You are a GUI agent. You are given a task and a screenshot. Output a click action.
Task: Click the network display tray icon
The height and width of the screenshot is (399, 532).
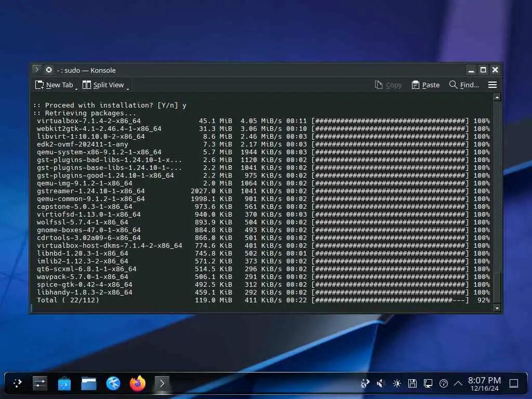click(428, 383)
